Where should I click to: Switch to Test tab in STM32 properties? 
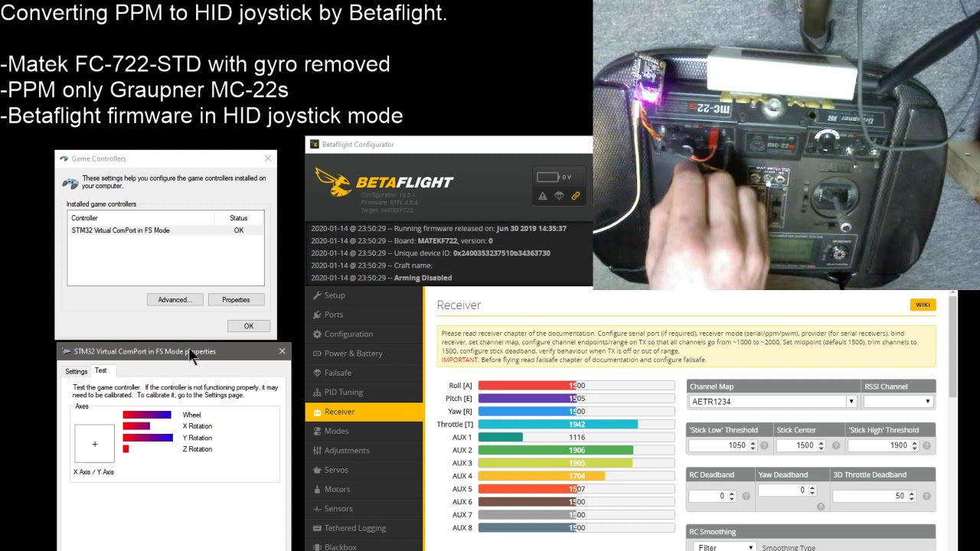[x=101, y=370]
